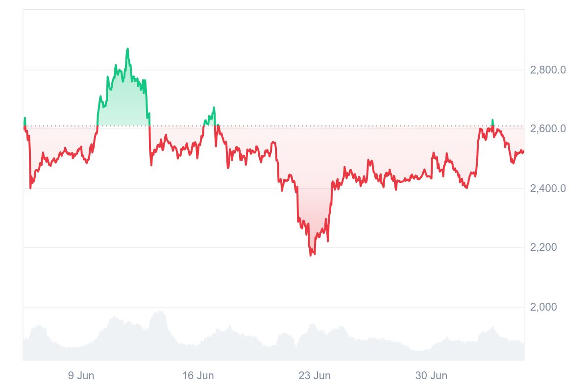Click the highest green peak of the chart
Screen dimensions: 588x392
tap(127, 49)
